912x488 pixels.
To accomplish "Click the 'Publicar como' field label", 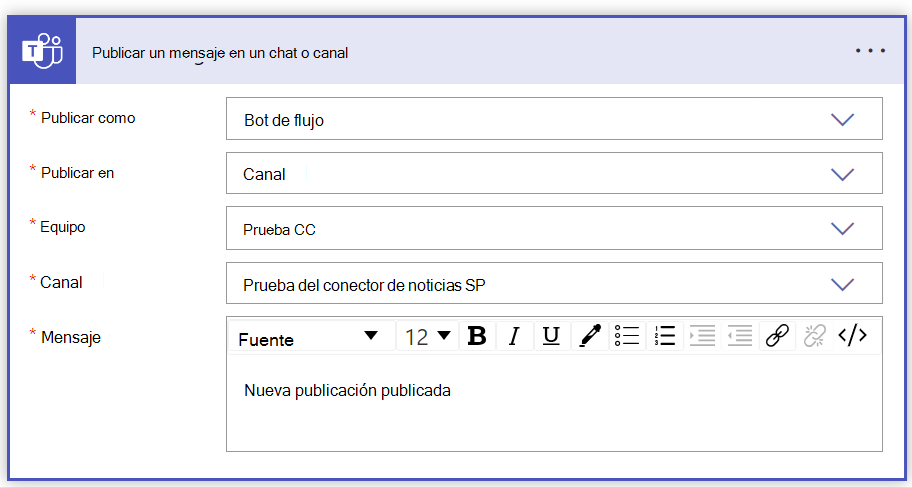I will pos(88,117).
